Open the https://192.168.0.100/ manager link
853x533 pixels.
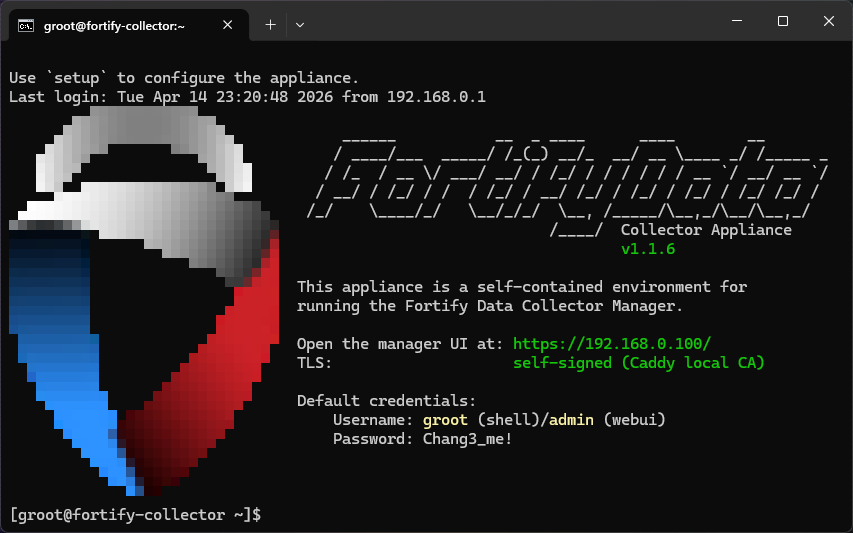611,343
